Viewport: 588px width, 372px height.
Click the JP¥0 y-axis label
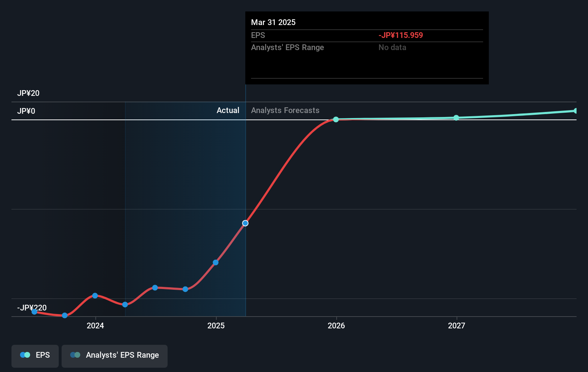(x=26, y=111)
